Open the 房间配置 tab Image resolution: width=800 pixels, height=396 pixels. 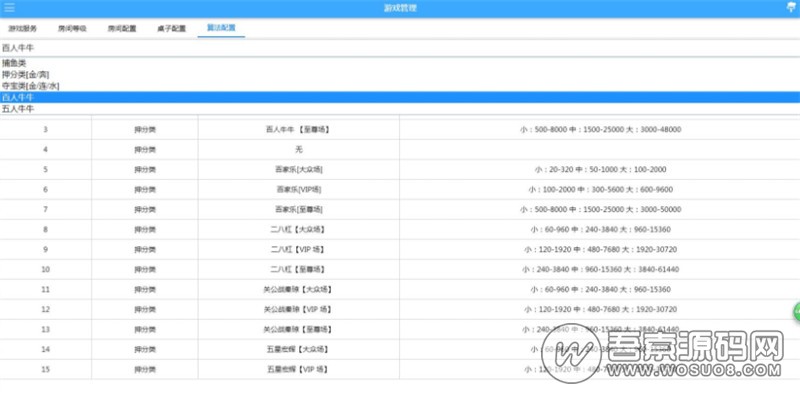tap(122, 29)
